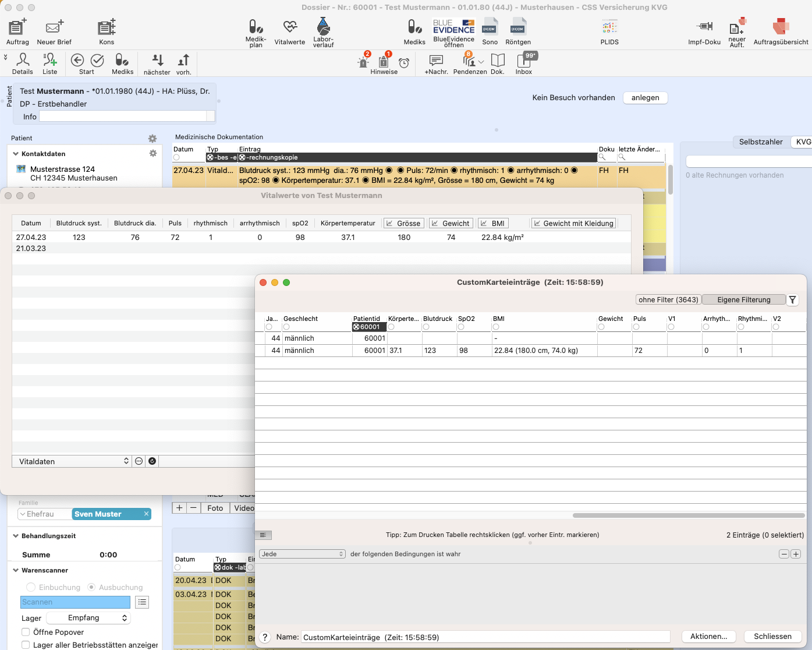The height and width of the screenshot is (650, 812).
Task: Click the horizontal scrollbar in CustomKarteieinträge table
Action: pos(689,515)
